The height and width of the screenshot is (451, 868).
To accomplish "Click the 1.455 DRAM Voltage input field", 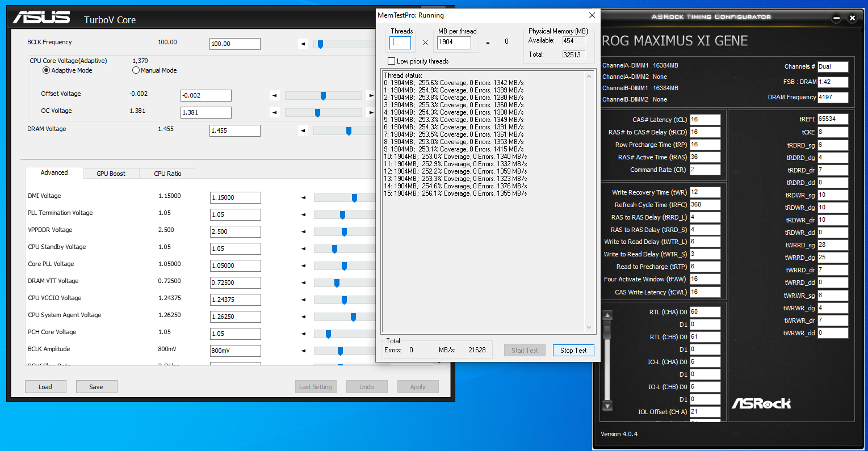I will pyautogui.click(x=235, y=130).
